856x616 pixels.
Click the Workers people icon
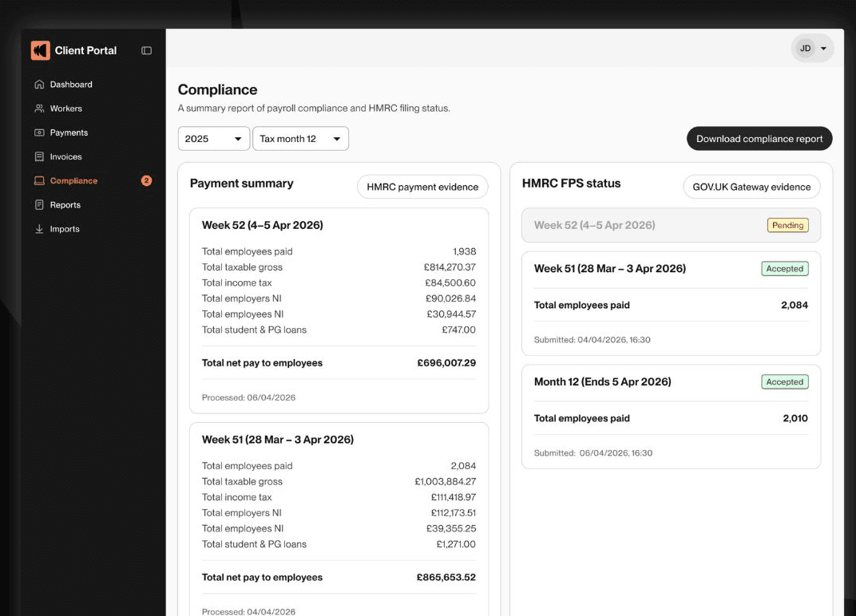(39, 108)
